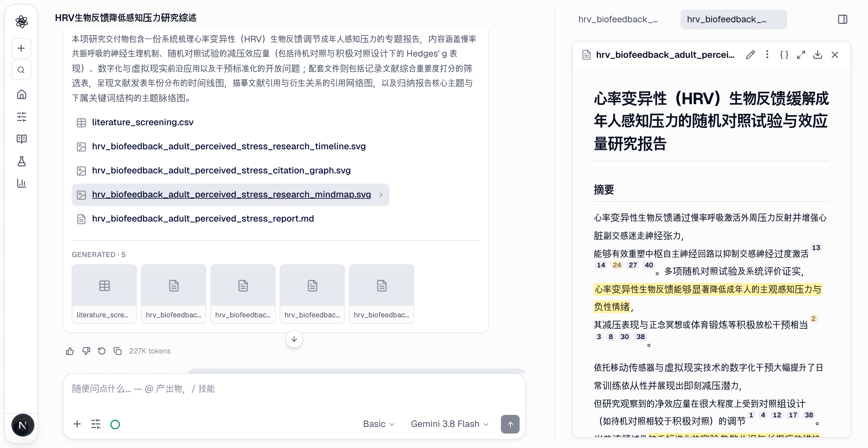Open composer tools sliders icon
This screenshot has height=448, width=868.
(x=96, y=424)
